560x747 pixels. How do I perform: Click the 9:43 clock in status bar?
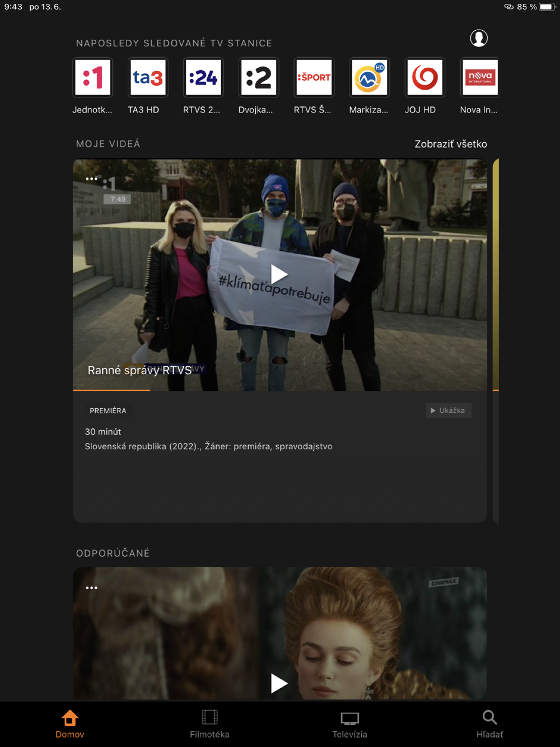click(13, 7)
